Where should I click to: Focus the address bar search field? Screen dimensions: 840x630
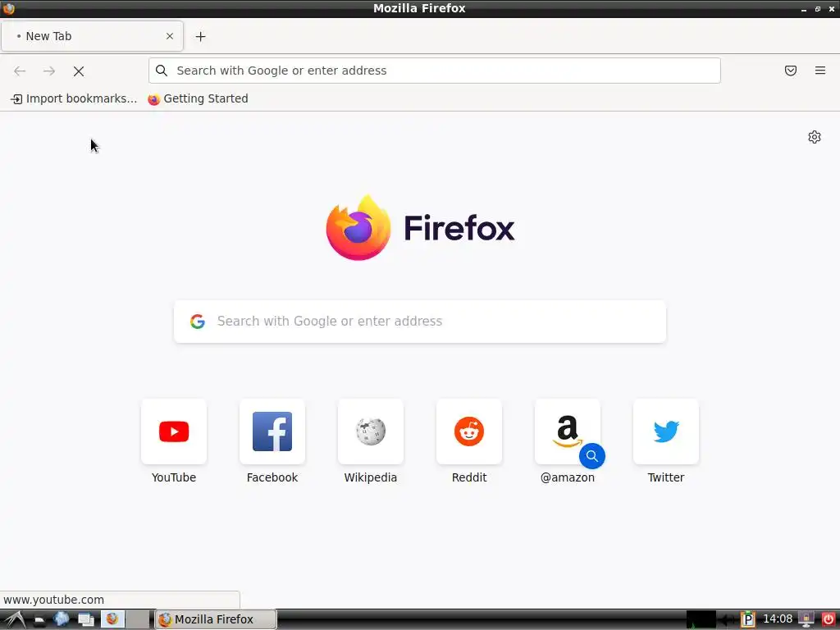click(435, 71)
